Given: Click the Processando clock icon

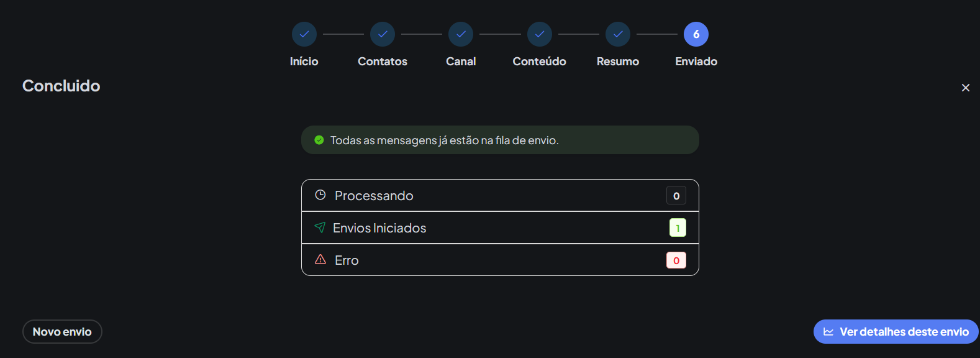Looking at the screenshot, I should coord(320,195).
